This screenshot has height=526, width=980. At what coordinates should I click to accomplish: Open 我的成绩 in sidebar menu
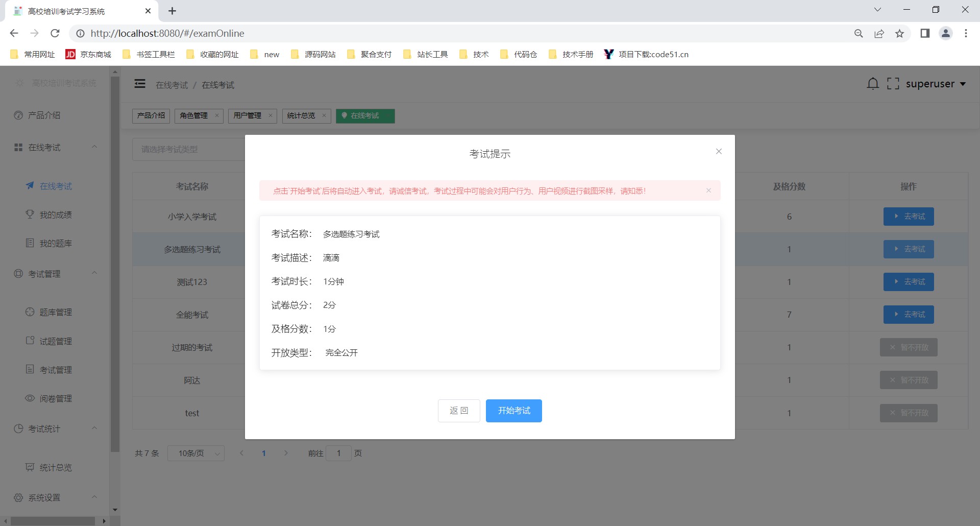coord(56,215)
